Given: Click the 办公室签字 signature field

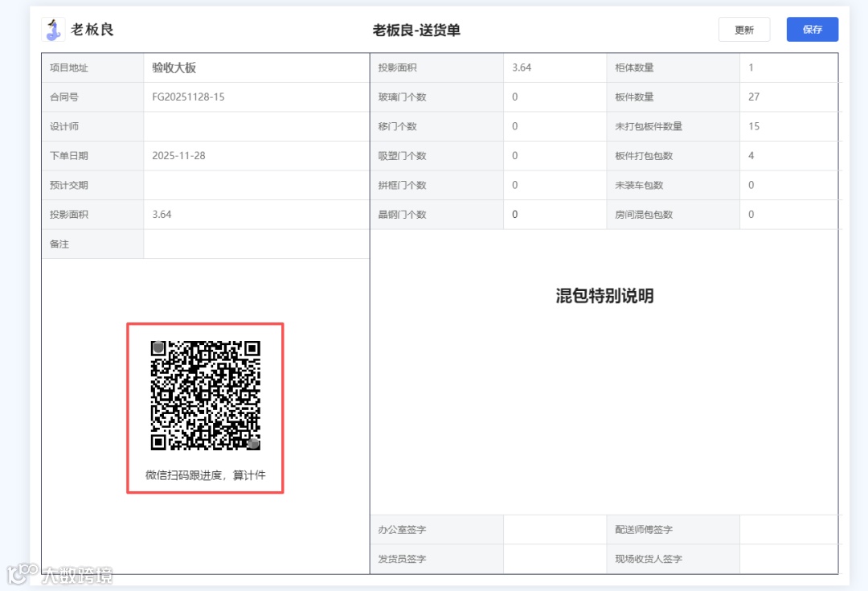Looking at the screenshot, I should point(555,530).
